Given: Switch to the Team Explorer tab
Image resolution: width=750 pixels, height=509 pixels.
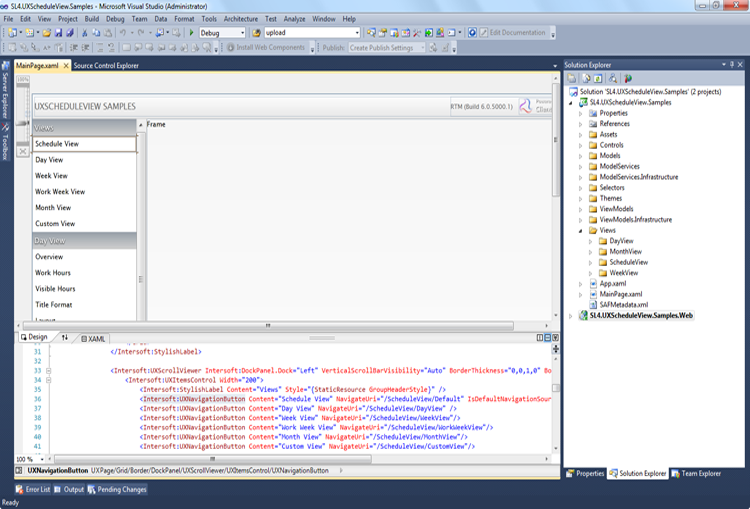Looking at the screenshot, I should coord(696,474).
